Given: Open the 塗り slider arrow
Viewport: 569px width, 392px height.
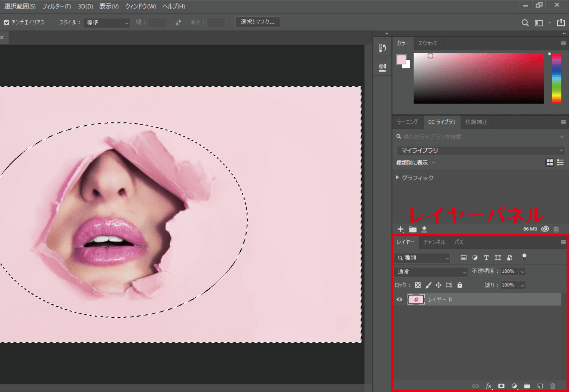Looking at the screenshot, I should tap(522, 285).
